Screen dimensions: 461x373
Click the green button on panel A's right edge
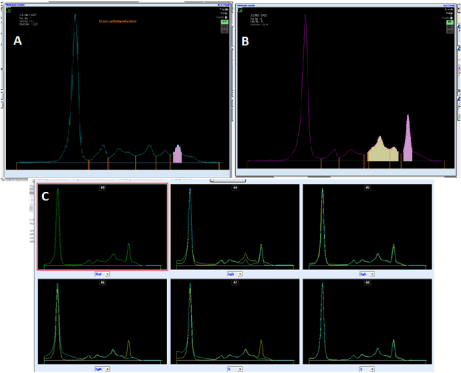point(225,22)
